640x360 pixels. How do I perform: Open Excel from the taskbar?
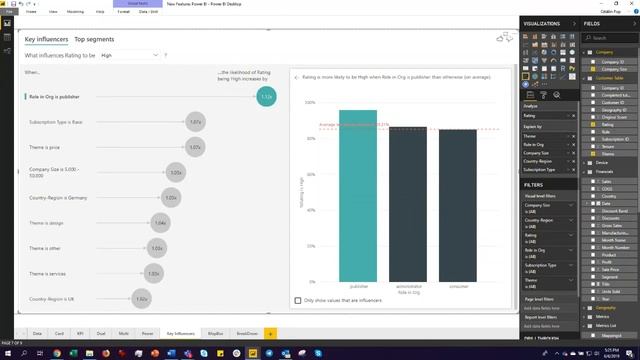[x=73, y=353]
